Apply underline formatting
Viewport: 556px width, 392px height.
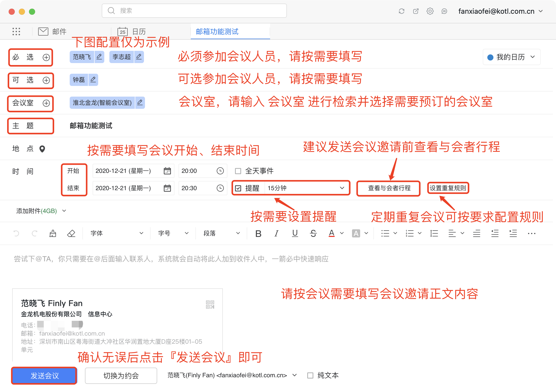tap(295, 233)
